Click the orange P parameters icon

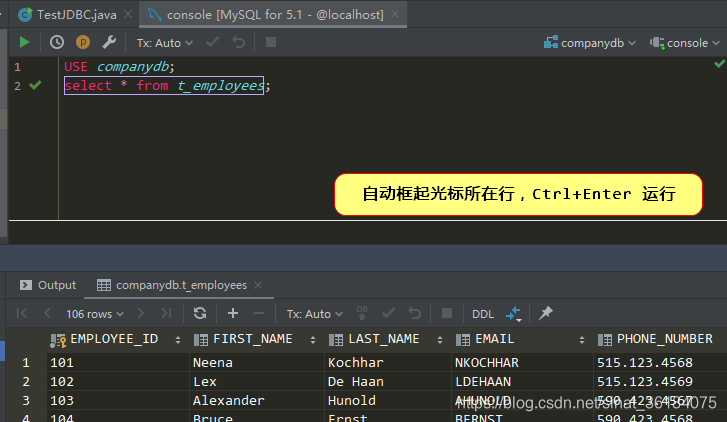83,43
